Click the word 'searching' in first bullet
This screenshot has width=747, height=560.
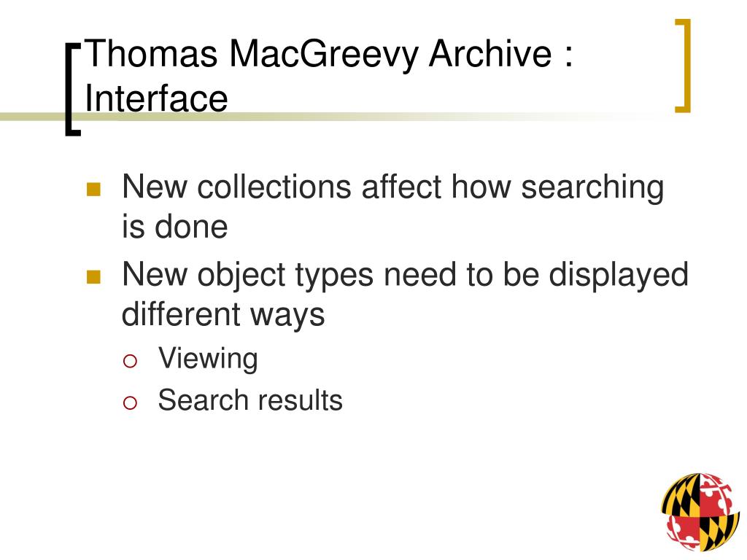click(592, 188)
